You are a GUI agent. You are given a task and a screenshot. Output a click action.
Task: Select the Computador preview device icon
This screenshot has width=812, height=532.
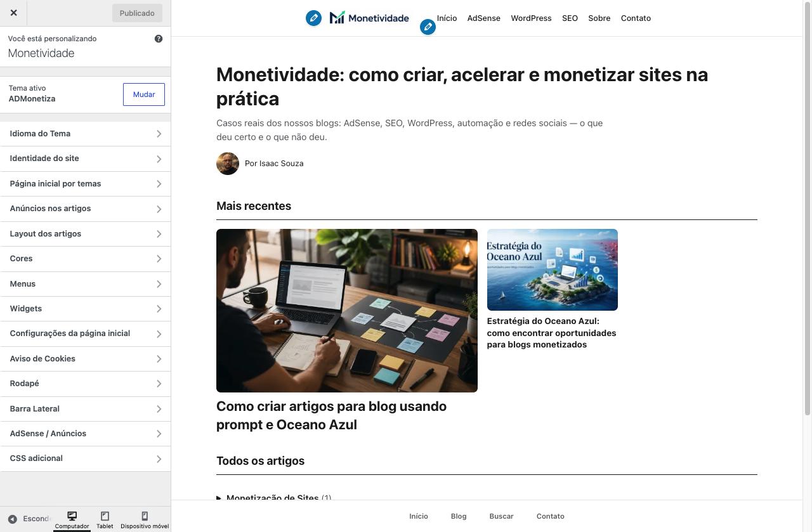click(72, 520)
